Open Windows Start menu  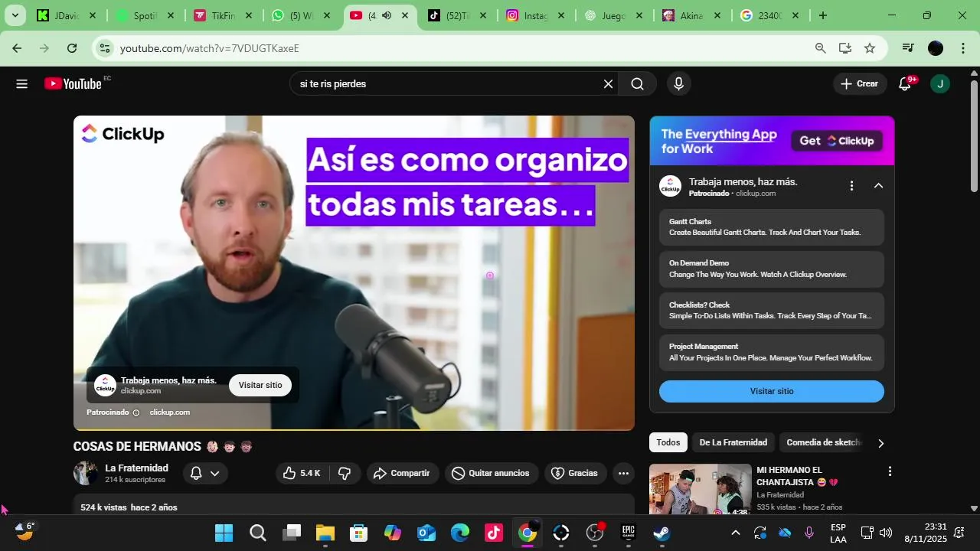(x=224, y=533)
